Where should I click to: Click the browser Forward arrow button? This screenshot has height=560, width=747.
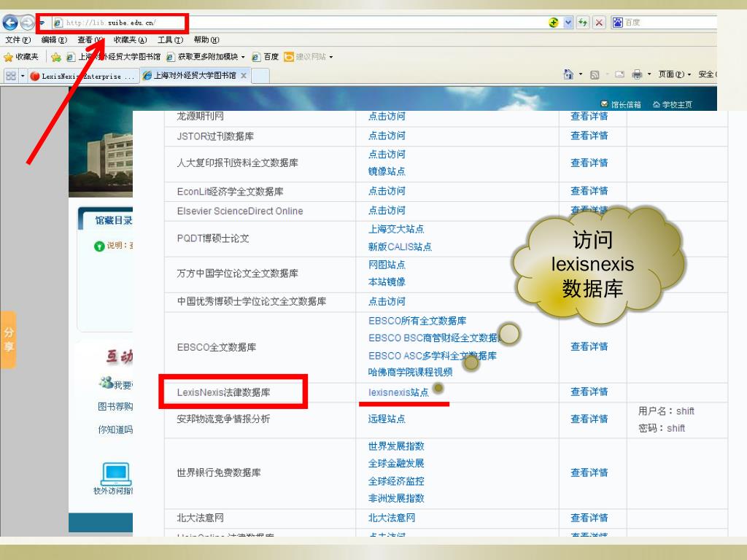pos(27,23)
